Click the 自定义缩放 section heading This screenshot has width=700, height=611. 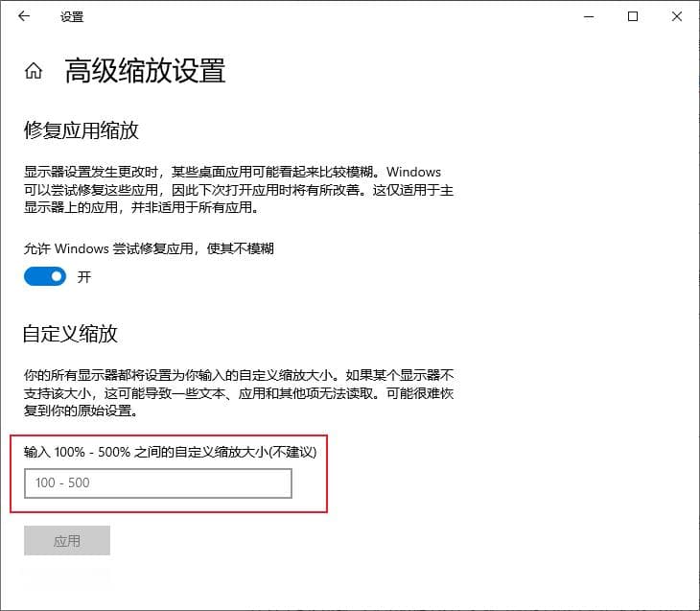[x=70, y=334]
